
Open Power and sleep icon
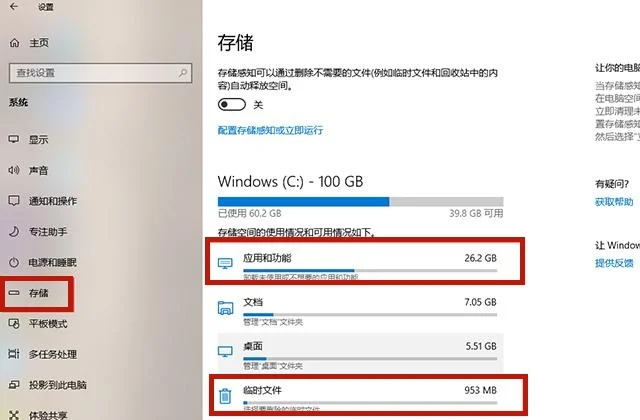(14, 262)
